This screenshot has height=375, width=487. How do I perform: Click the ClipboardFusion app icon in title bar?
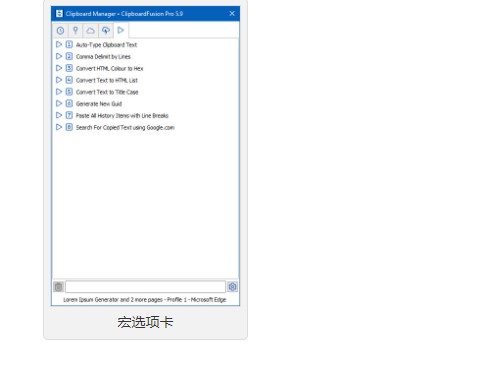tap(59, 14)
